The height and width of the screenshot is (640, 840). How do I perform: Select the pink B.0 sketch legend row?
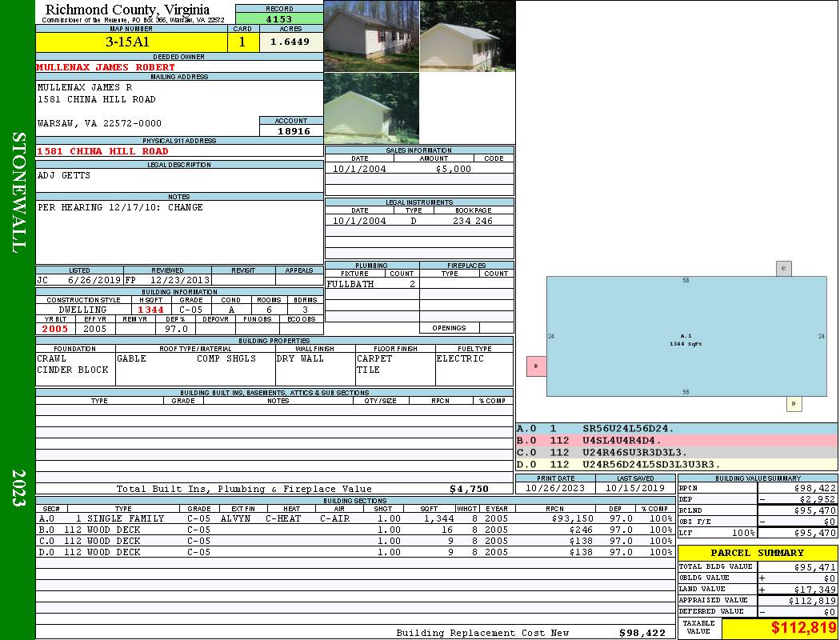point(676,440)
